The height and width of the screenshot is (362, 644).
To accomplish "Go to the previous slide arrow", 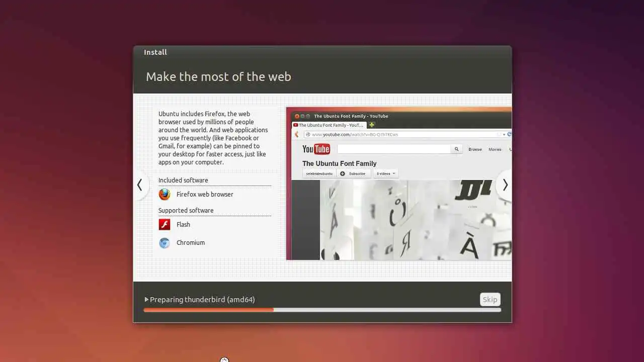I will [140, 185].
